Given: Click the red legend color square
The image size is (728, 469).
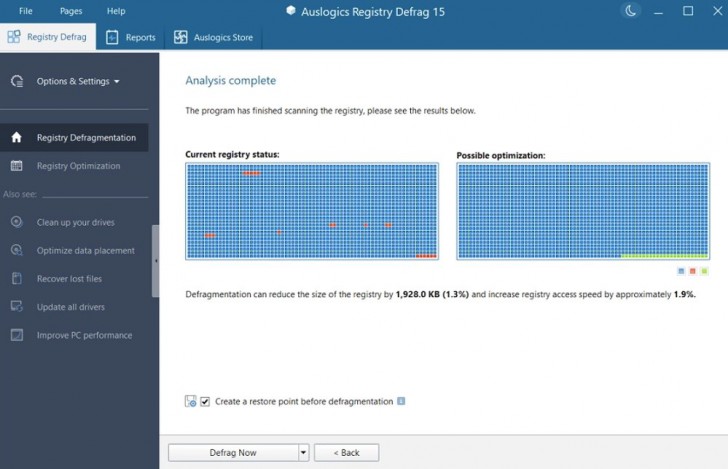Looking at the screenshot, I should [693, 271].
